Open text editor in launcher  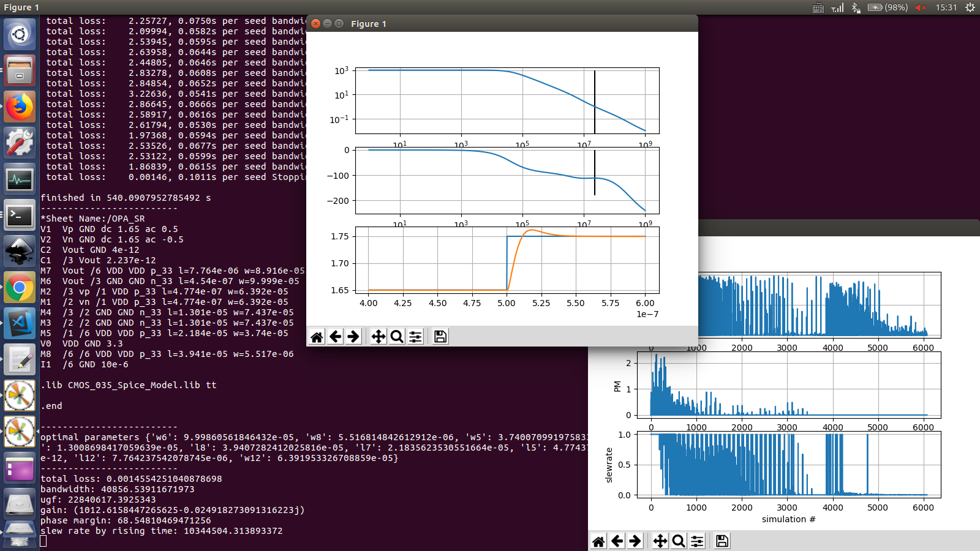[20, 359]
